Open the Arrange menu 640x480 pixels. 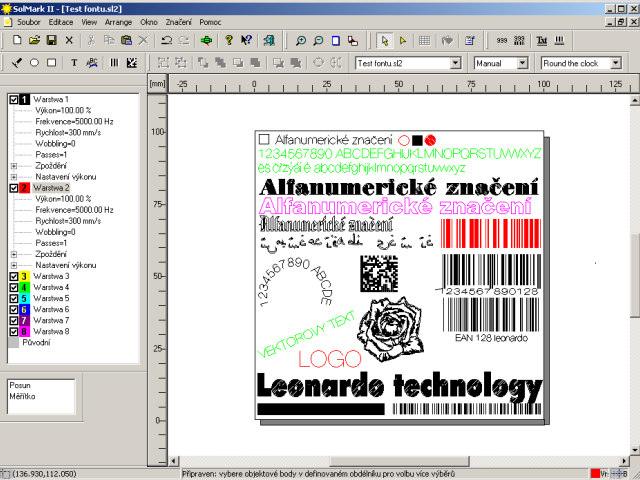[x=118, y=22]
